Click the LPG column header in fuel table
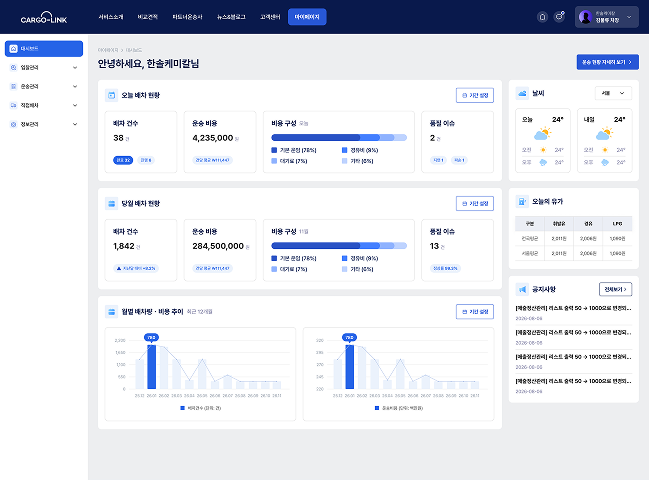Image resolution: width=649 pixels, height=480 pixels. pos(618,223)
